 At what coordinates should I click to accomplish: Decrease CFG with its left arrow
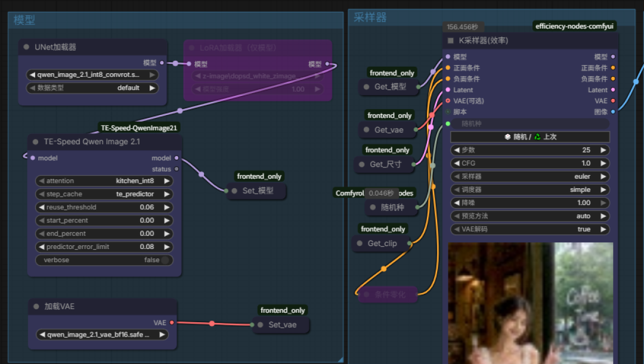(x=456, y=163)
